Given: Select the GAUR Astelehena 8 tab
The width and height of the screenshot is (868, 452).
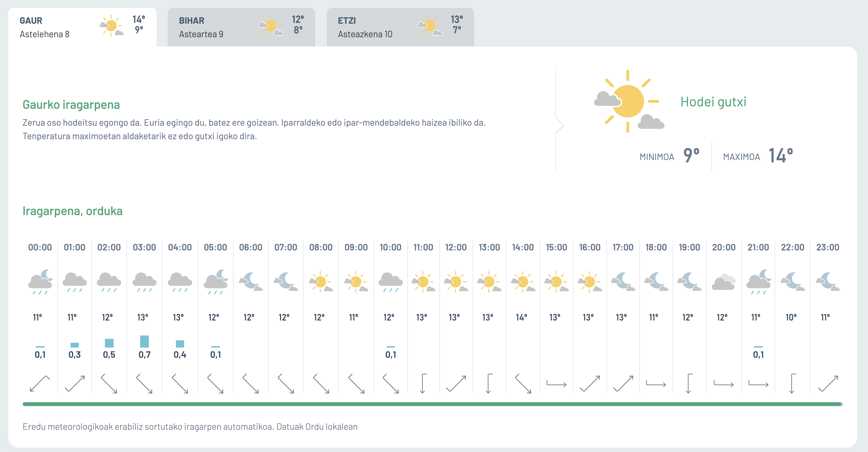Looking at the screenshot, I should pos(82,27).
